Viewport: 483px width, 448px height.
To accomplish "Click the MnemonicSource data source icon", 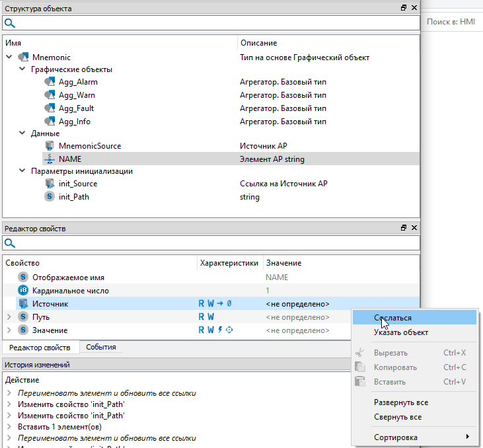I will 49,145.
